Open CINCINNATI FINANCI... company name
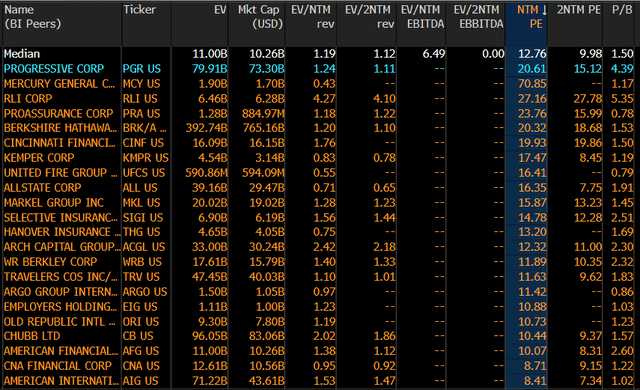 tap(60, 143)
